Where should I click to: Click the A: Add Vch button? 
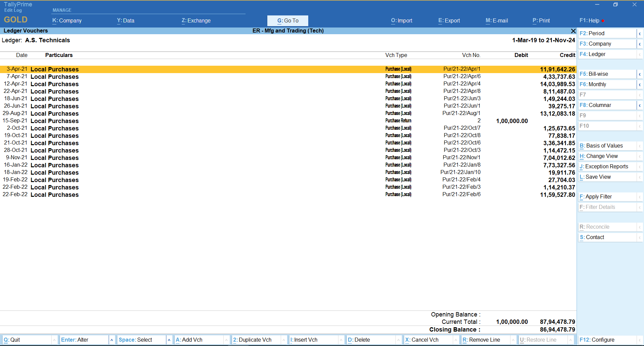pos(189,340)
